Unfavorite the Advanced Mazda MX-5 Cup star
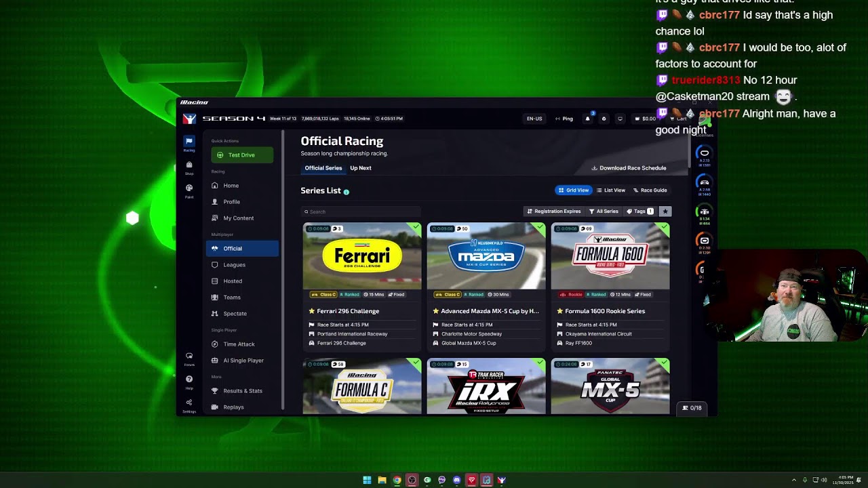868x488 pixels. click(x=436, y=311)
